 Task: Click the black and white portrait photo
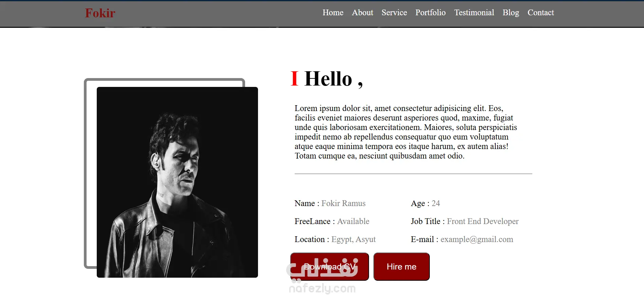177,182
